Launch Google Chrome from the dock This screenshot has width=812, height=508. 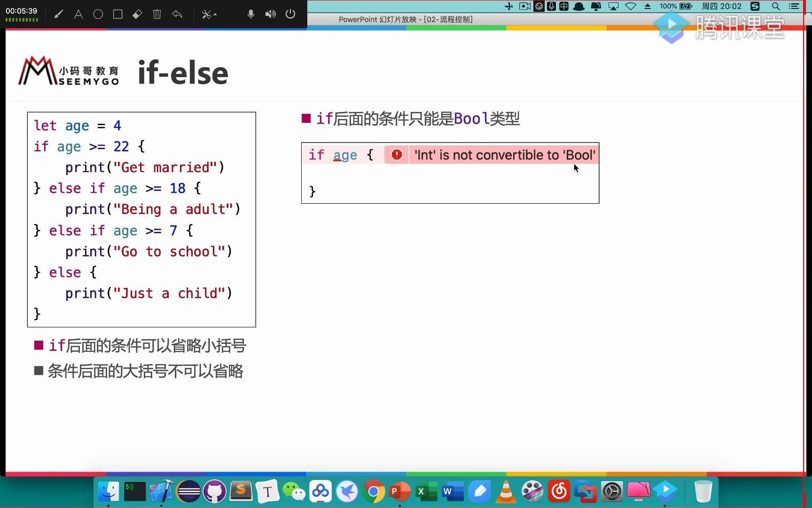tap(374, 492)
